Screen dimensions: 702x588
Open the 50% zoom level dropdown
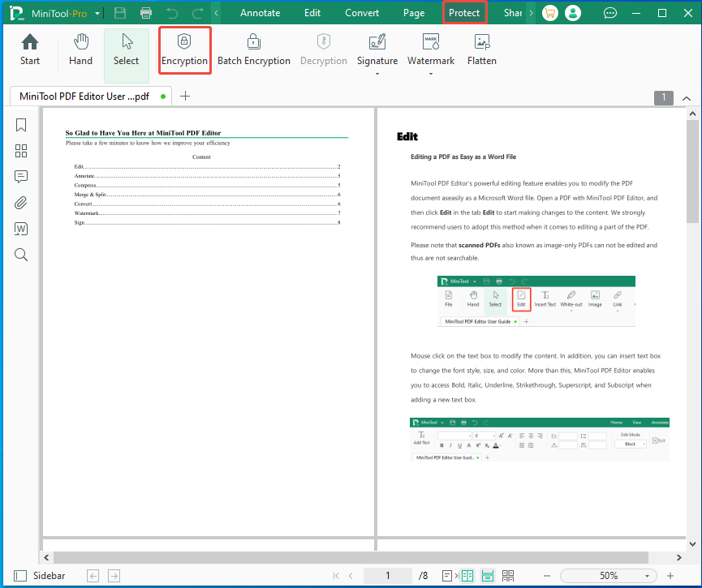tap(647, 576)
